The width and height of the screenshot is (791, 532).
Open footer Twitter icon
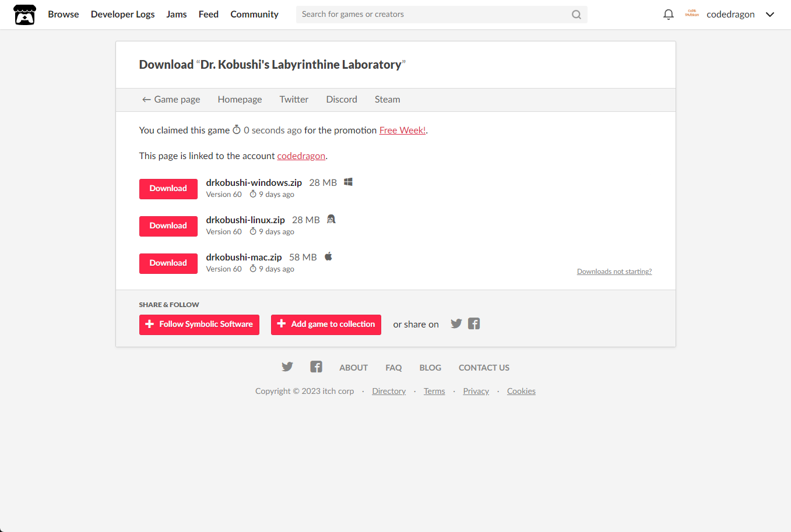[x=287, y=367]
